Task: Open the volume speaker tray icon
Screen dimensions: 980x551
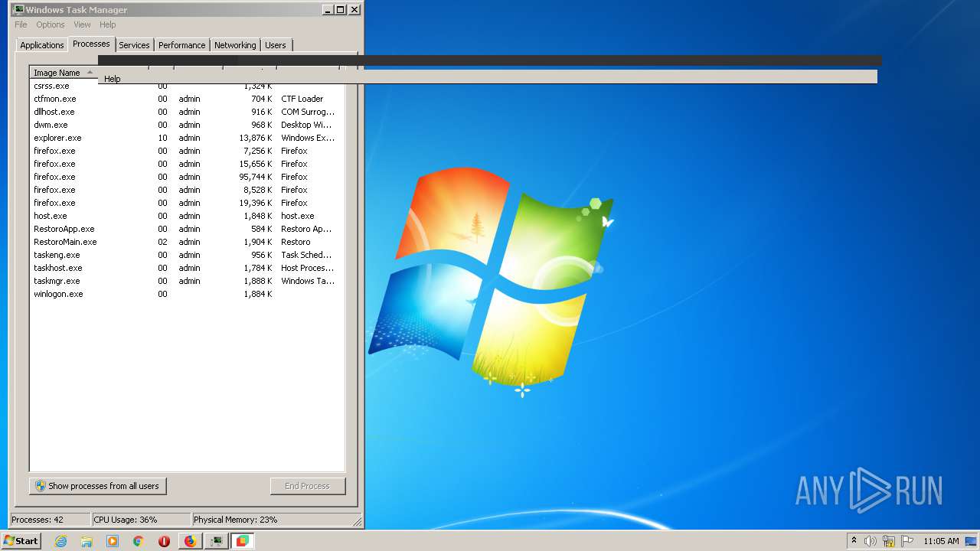Action: point(871,541)
